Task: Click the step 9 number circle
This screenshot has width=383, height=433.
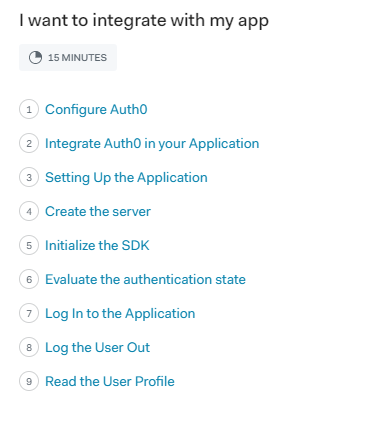Action: 29,381
